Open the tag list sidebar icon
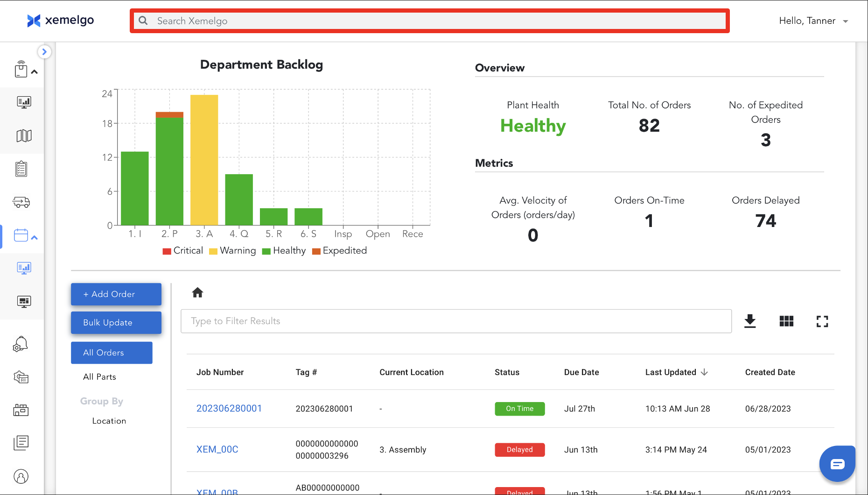This screenshot has width=868, height=495. pyautogui.click(x=21, y=377)
